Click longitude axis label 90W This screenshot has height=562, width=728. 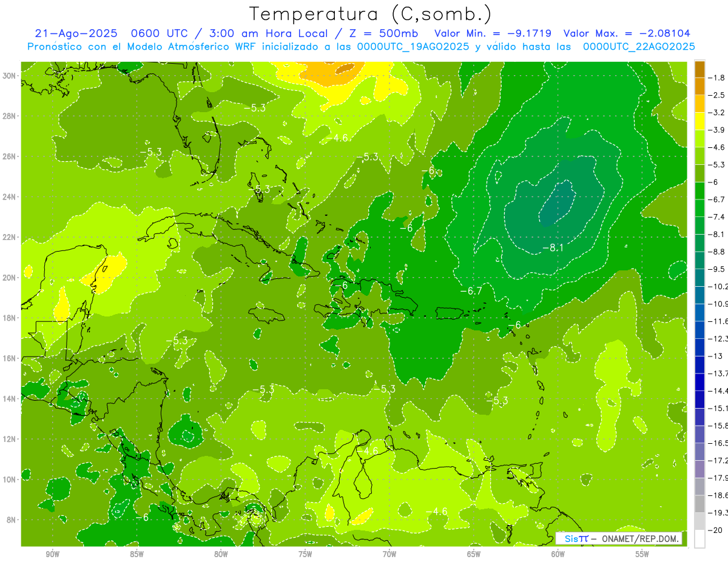[x=52, y=554]
